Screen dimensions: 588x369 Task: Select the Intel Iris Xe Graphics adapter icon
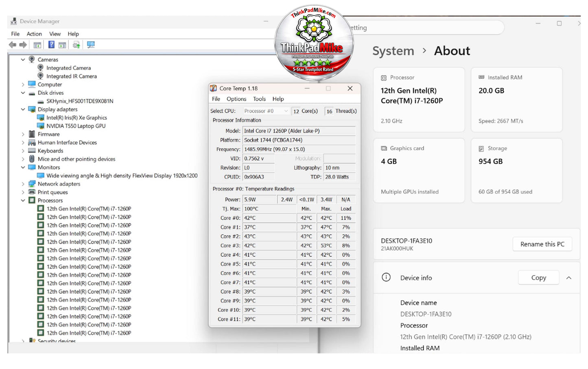pos(41,117)
